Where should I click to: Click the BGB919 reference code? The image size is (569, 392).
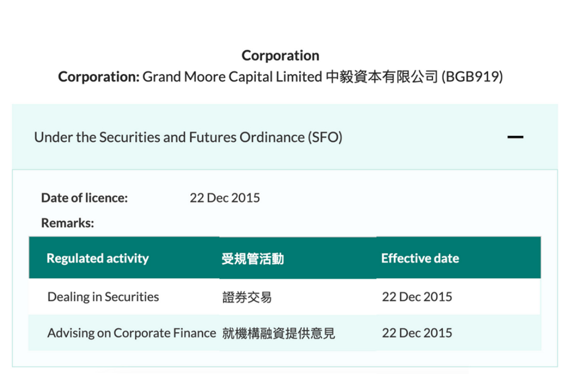[472, 77]
